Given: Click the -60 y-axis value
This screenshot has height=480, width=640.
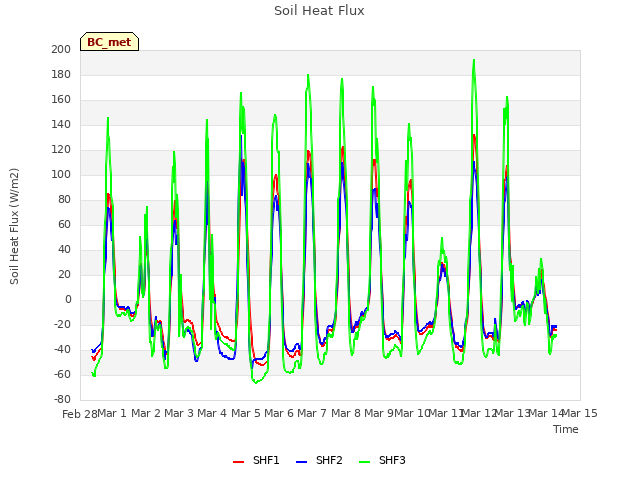Looking at the screenshot, I should click(x=62, y=374).
